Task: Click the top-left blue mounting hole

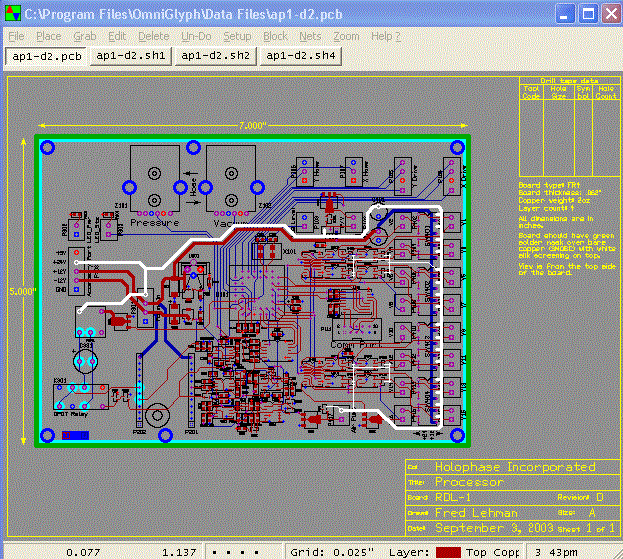Action: point(47,148)
